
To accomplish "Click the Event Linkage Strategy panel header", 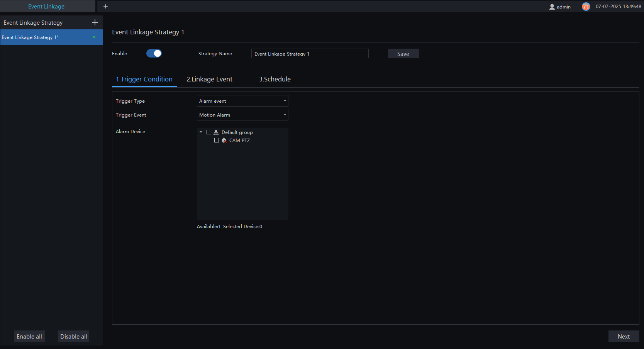I will pos(33,22).
